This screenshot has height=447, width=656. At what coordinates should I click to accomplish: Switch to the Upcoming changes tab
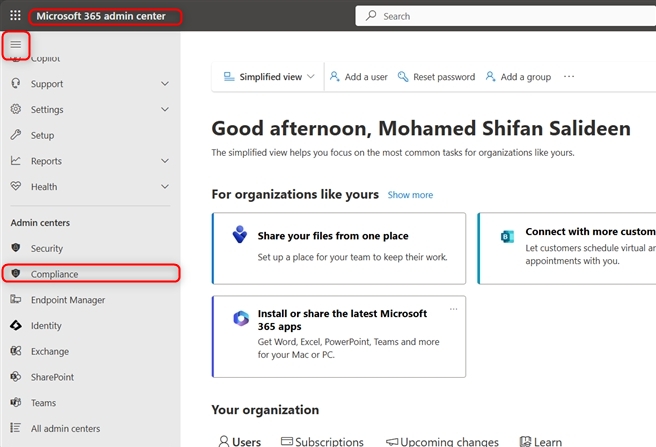[442, 441]
